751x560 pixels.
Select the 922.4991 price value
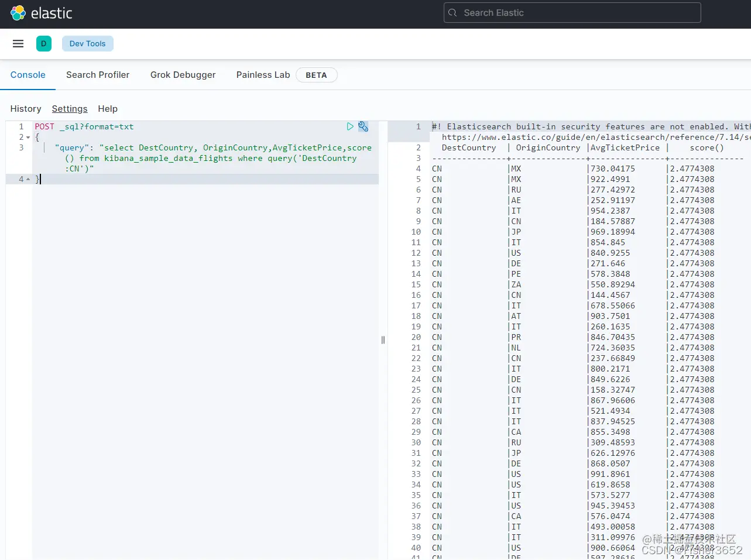pos(611,179)
